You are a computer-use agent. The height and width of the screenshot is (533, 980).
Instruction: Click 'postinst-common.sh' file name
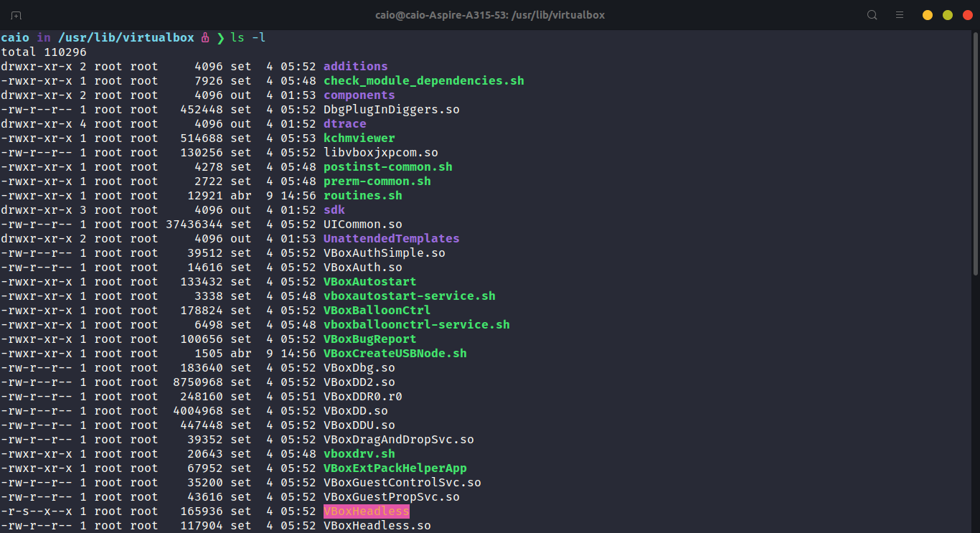tap(388, 166)
